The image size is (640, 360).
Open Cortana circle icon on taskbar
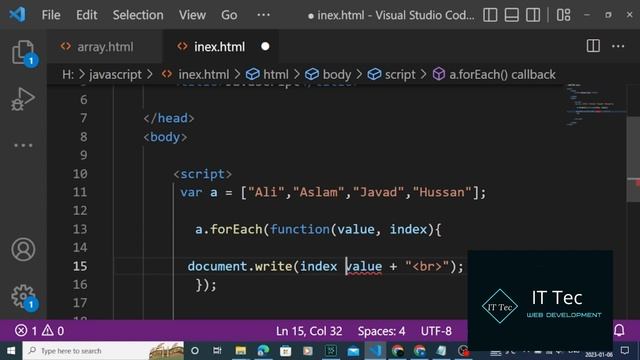click(195, 351)
